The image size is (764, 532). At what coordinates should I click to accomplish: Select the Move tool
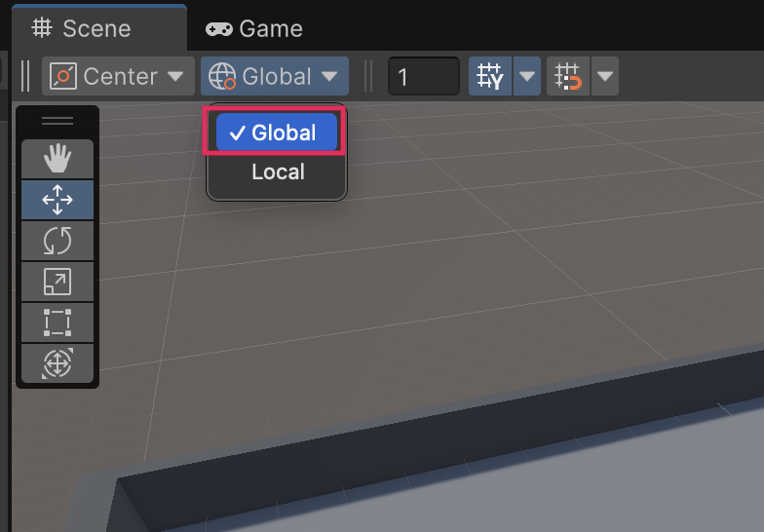(x=57, y=200)
